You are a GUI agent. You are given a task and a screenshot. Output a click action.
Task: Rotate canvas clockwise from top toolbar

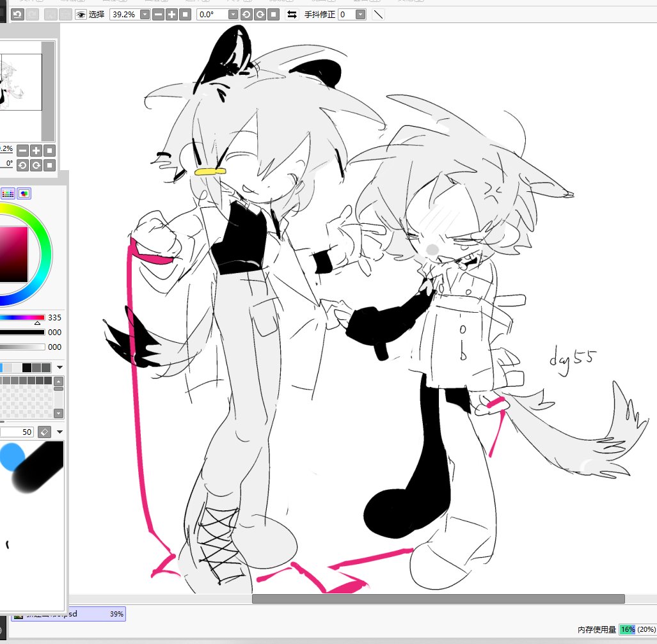click(260, 15)
